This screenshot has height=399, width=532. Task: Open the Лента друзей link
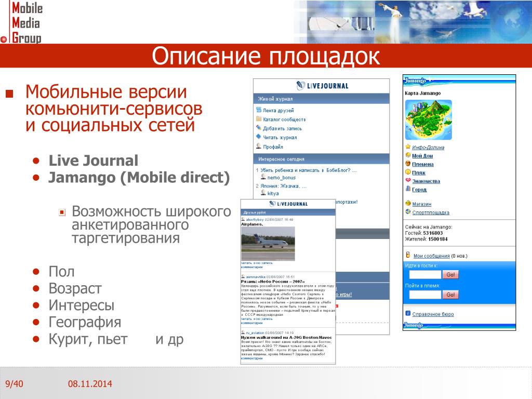[278, 110]
